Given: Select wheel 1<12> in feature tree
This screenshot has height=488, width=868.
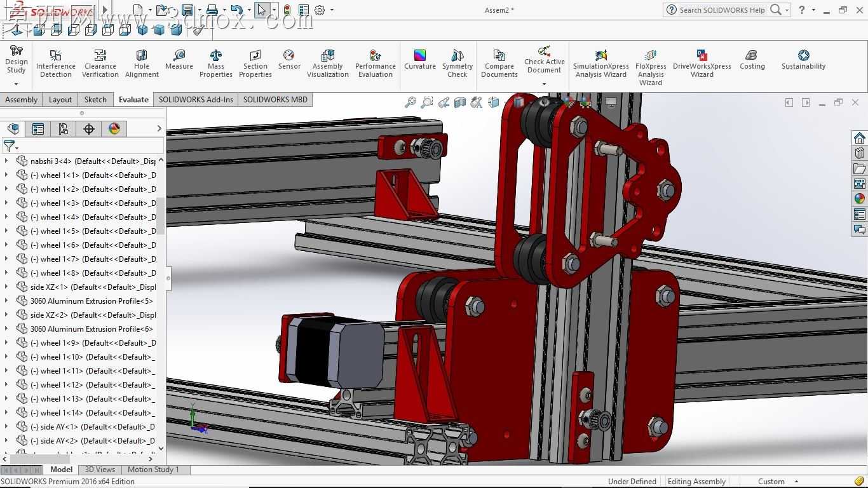Looking at the screenshot, I should [x=86, y=385].
